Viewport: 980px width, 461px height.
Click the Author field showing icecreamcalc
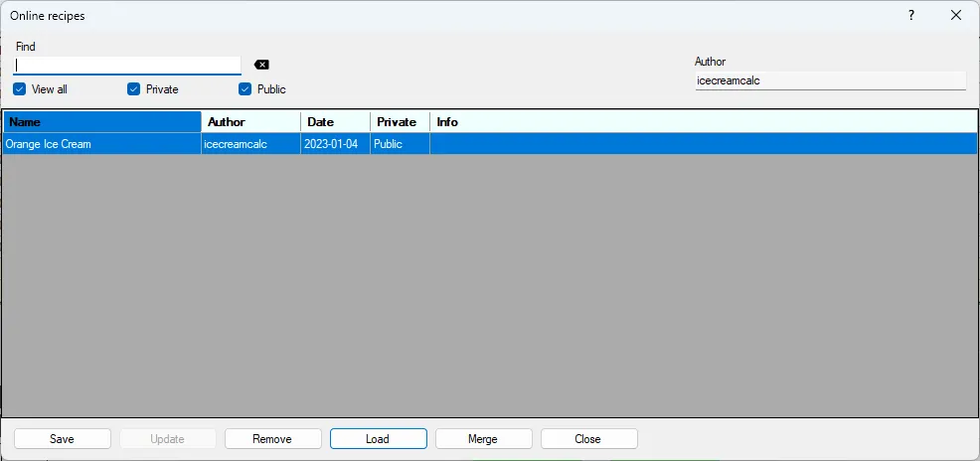[830, 80]
